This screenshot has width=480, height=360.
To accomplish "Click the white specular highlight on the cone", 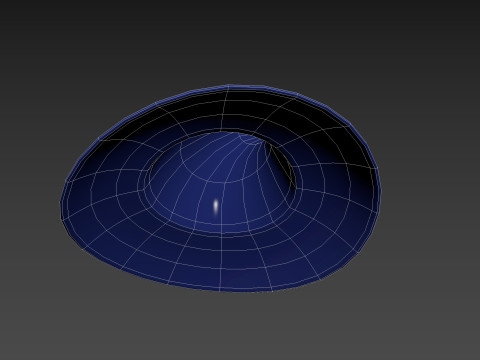I will click(216, 206).
